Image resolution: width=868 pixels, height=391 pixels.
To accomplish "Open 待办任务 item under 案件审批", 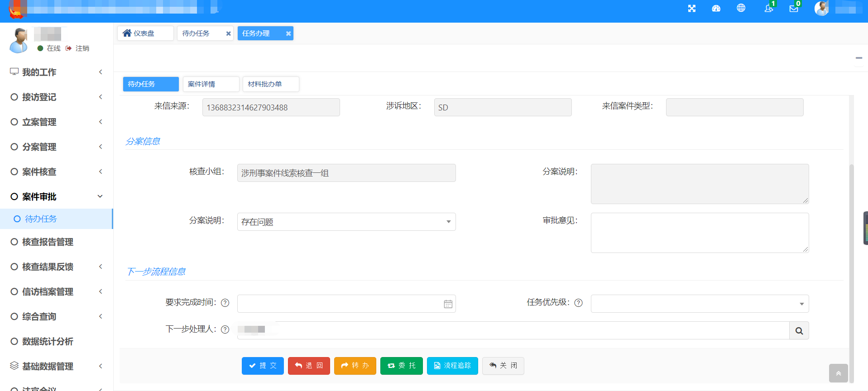I will click(x=56, y=219).
